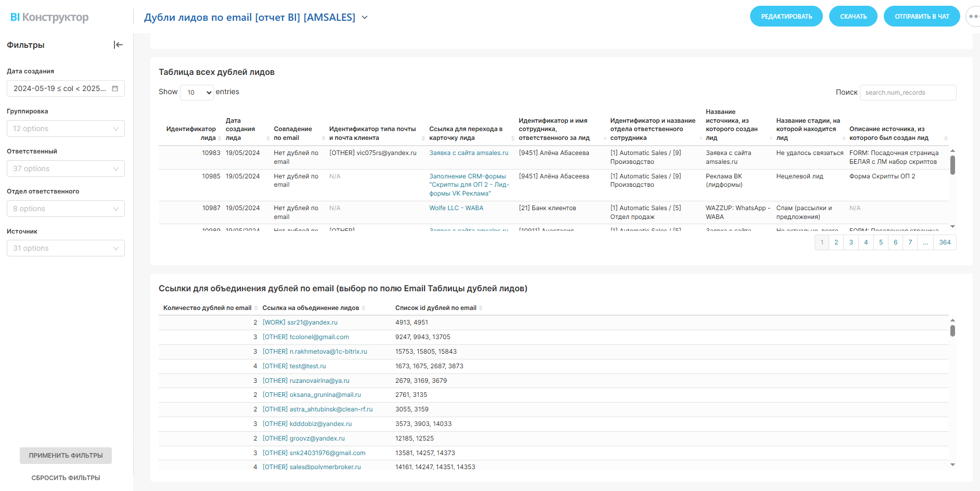This screenshot has height=491, width=980.
Task: Open the Группировка options dropdown
Action: click(66, 128)
